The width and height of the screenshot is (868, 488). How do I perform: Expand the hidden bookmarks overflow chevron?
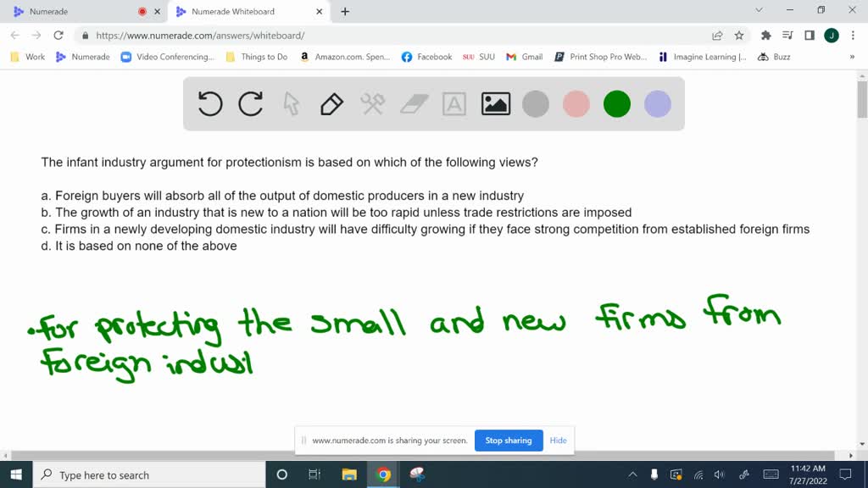852,57
